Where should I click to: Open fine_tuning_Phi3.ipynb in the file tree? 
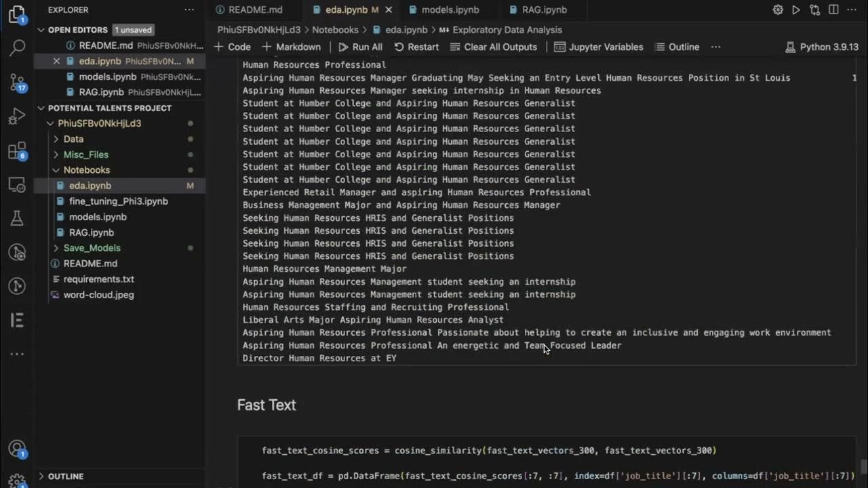point(118,201)
